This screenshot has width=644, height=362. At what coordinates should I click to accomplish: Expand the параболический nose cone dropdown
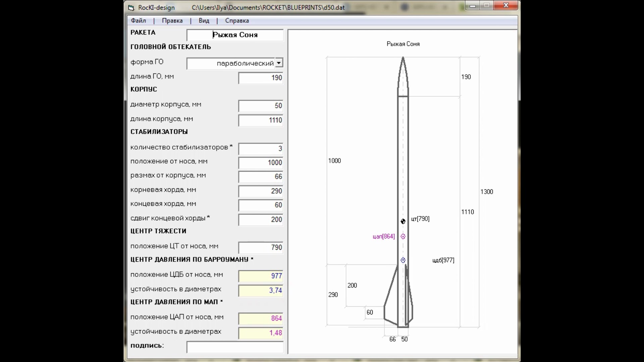(x=279, y=62)
